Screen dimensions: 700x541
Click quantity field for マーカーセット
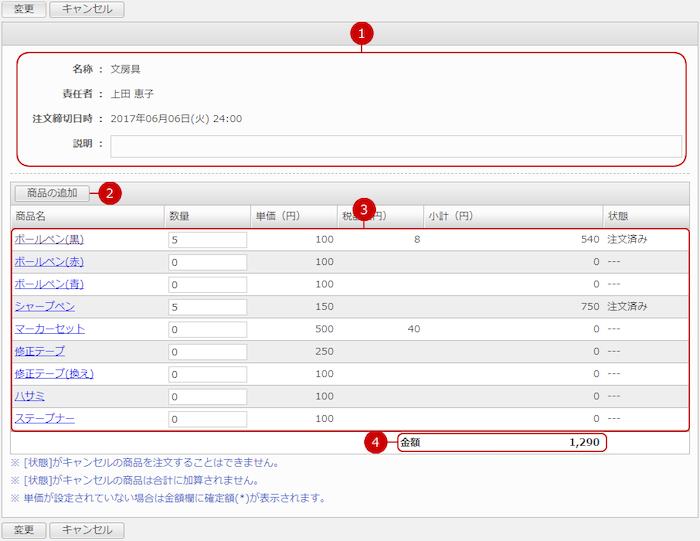point(207,329)
